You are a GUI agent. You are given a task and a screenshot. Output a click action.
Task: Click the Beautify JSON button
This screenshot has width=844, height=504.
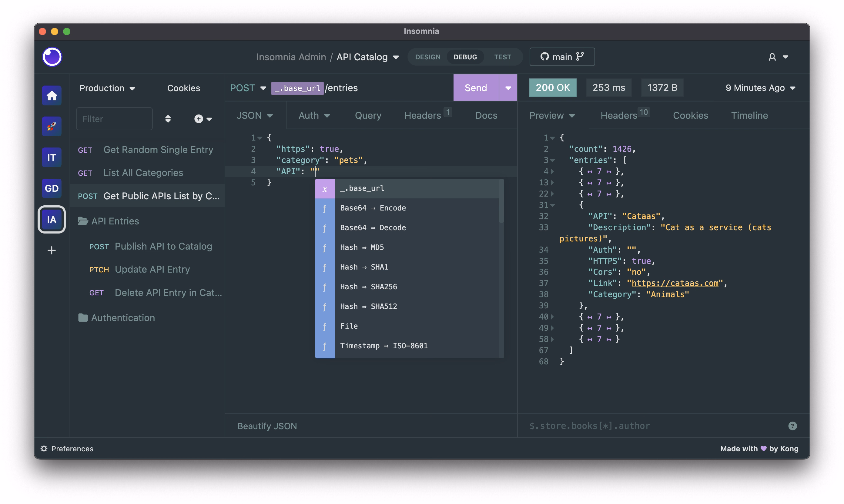click(267, 426)
